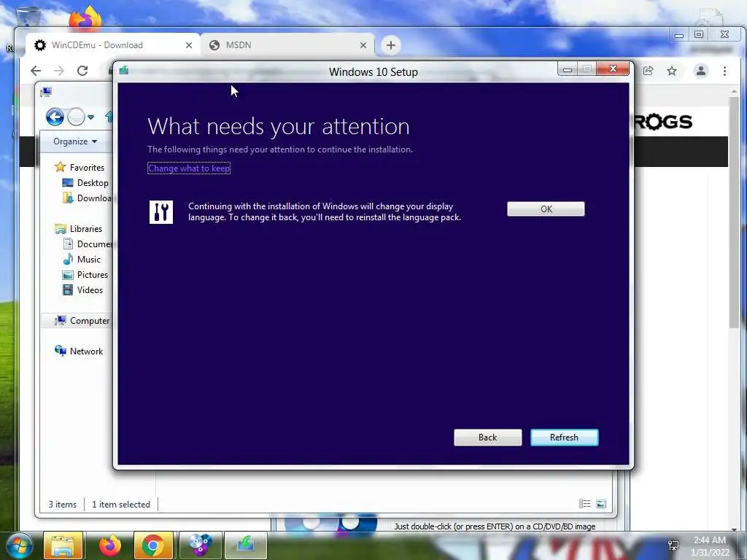Switch to the WinCDEmu - Download tab
This screenshot has height=560, width=747.
(112, 45)
